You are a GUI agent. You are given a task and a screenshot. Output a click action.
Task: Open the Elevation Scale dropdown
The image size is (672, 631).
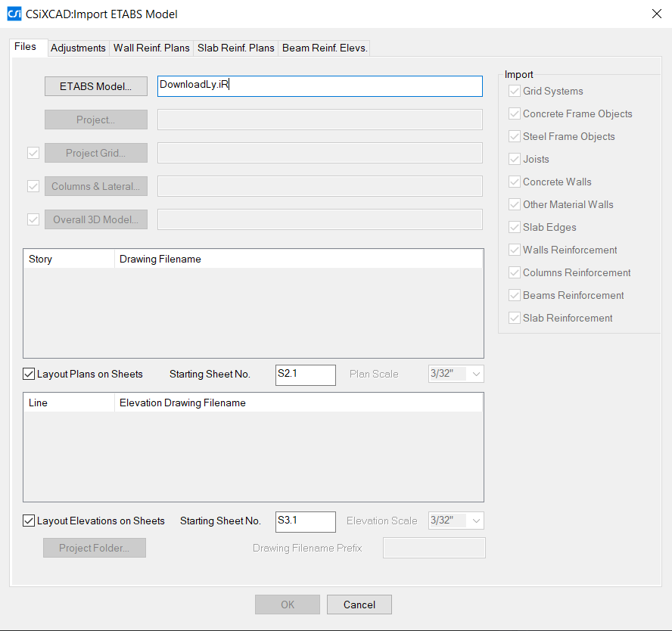tap(456, 521)
